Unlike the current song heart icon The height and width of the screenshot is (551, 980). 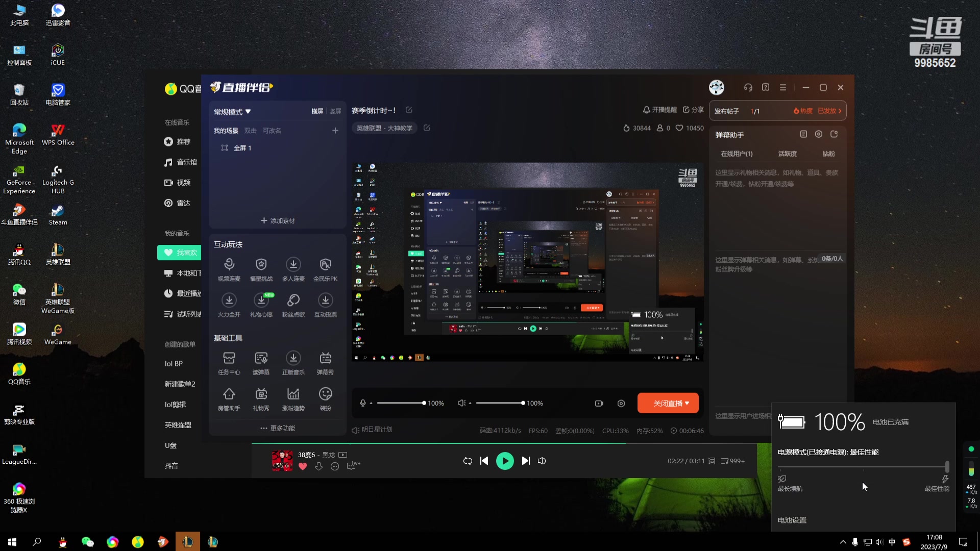303,466
